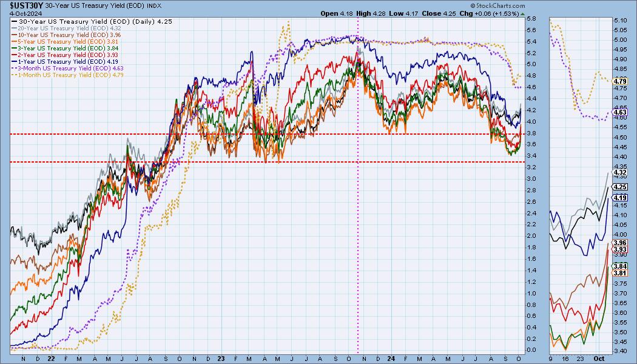This screenshot has height=364, width=637.
Task: Click the Close 4.25 value in the header
Action: [x=439, y=13]
